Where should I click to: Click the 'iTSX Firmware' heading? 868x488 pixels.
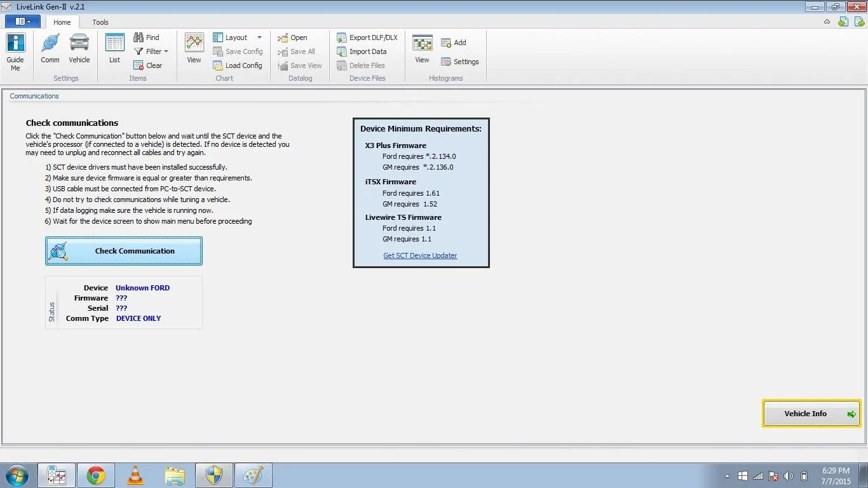tap(391, 182)
